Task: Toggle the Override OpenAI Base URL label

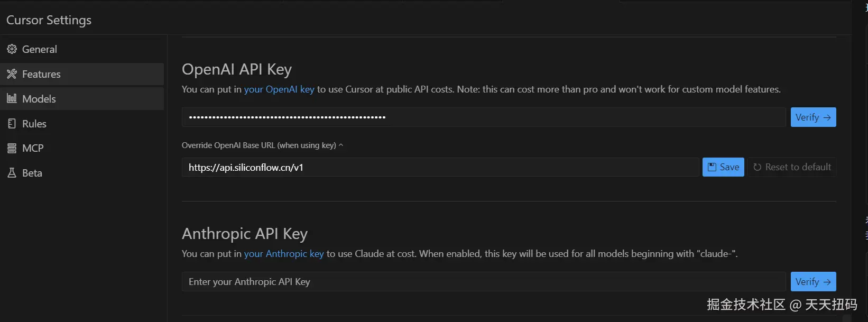Action: 258,145
